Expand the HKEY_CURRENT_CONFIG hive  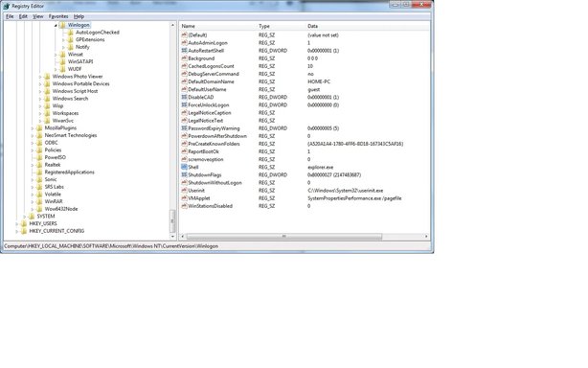point(17,232)
